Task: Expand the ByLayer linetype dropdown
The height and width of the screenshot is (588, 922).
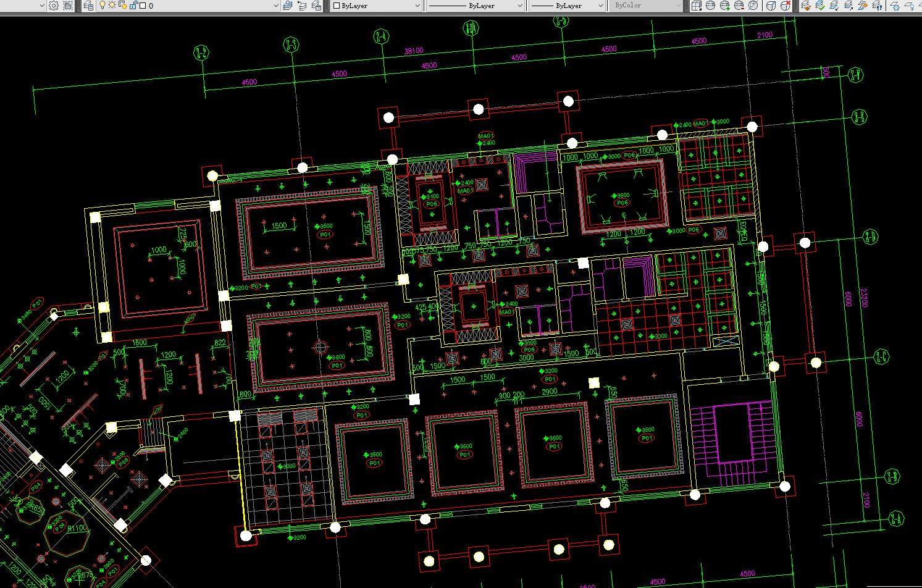Action: click(519, 6)
